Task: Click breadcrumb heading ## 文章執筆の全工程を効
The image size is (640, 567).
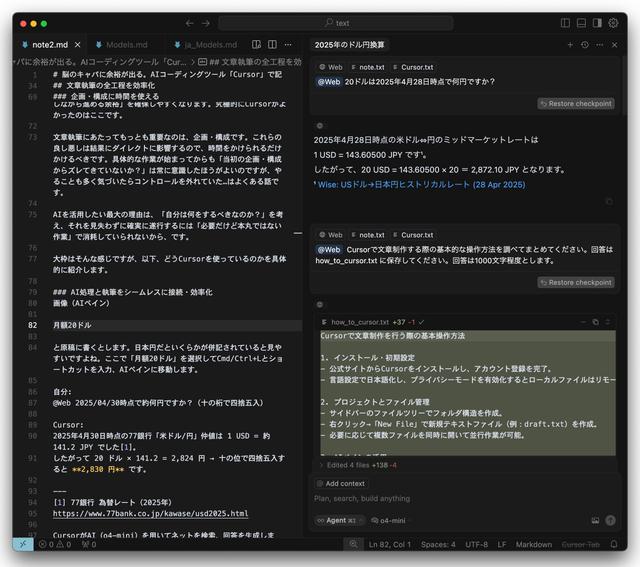Action: pyautogui.click(x=250, y=62)
